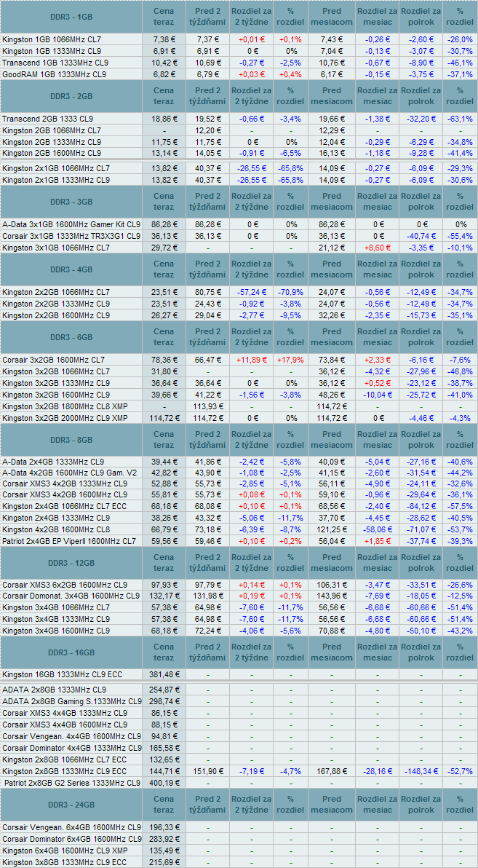Viewport: 478px width, 868px height.
Task: Click Corsair 3x1GB 1333MHz TR3X3G1 CL9 name
Action: [71, 236]
